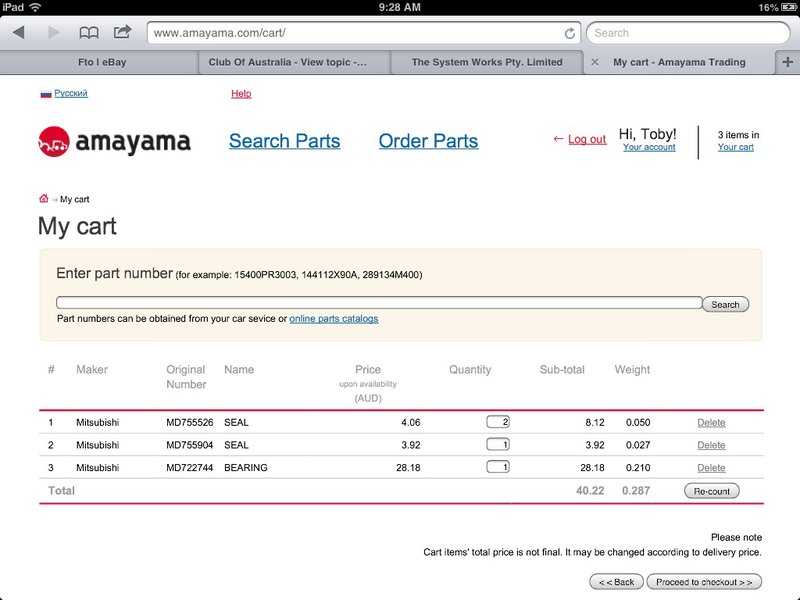Delete the MD722744 BEARING item
Viewport: 800px width, 600px height.
click(711, 468)
